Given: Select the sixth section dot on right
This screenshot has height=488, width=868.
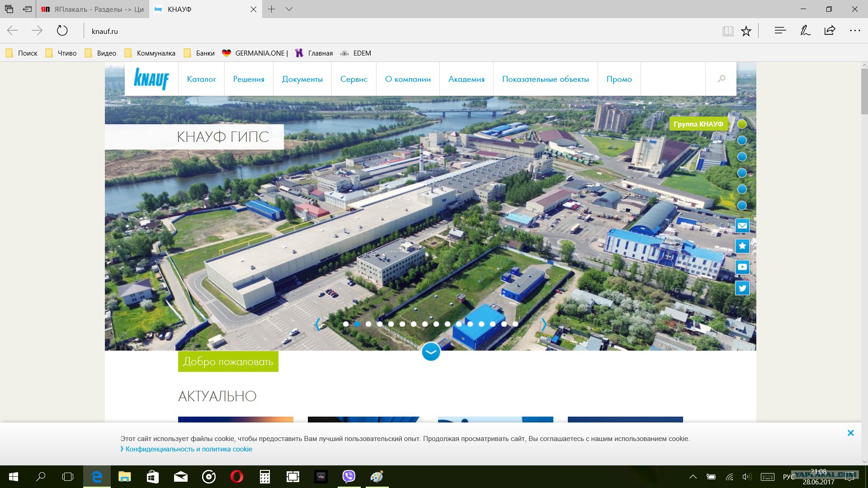Looking at the screenshot, I should (742, 206).
